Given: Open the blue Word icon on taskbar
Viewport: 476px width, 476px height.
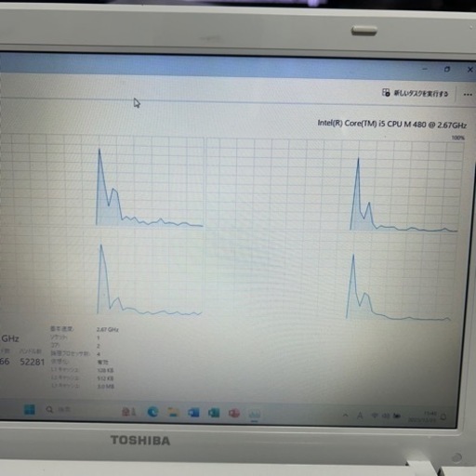Looking at the screenshot, I should 193,413.
